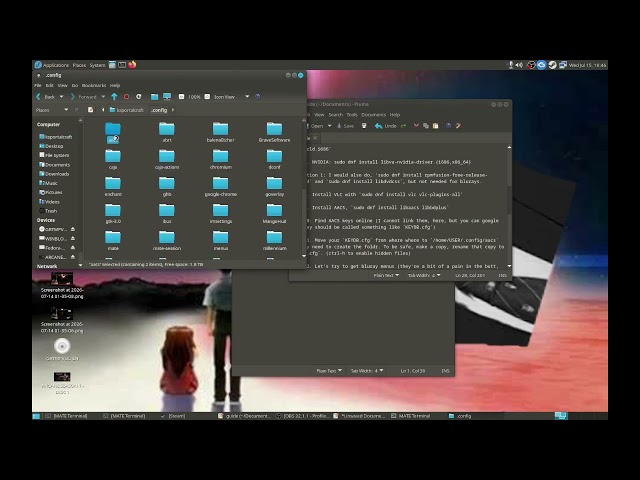Switch to Steam window in taskbar
The width and height of the screenshot is (640, 480).
point(173,416)
